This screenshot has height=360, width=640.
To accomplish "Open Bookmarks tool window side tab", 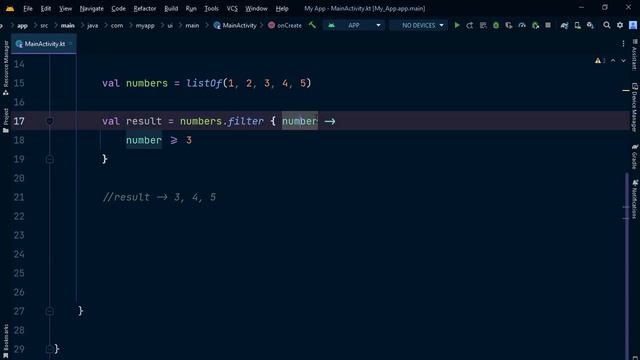I will [6, 341].
